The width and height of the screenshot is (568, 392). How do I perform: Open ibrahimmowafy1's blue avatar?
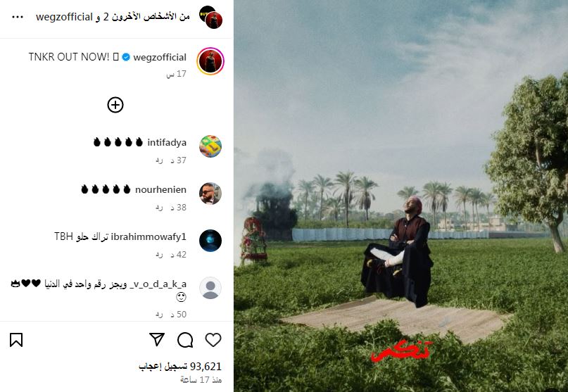click(210, 241)
